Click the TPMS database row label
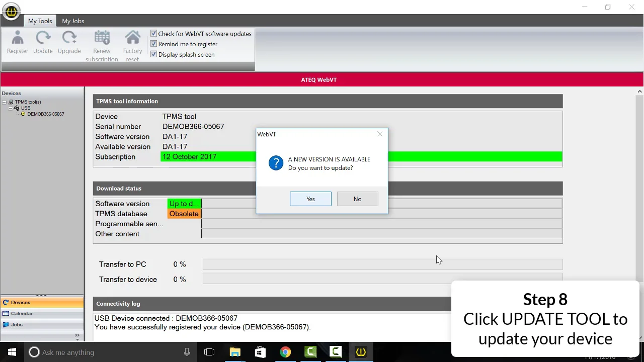644x362 pixels. point(121,214)
